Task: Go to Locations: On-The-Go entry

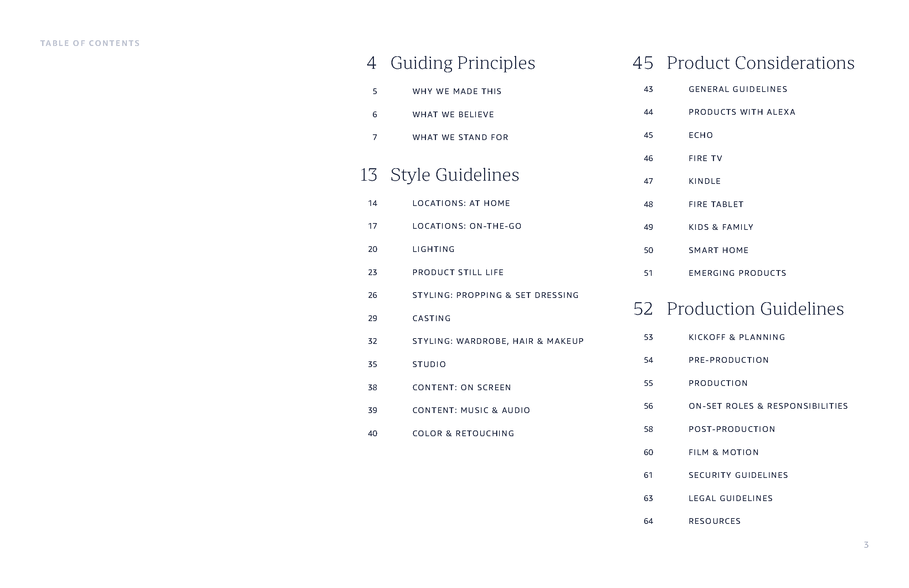Action: tap(467, 226)
